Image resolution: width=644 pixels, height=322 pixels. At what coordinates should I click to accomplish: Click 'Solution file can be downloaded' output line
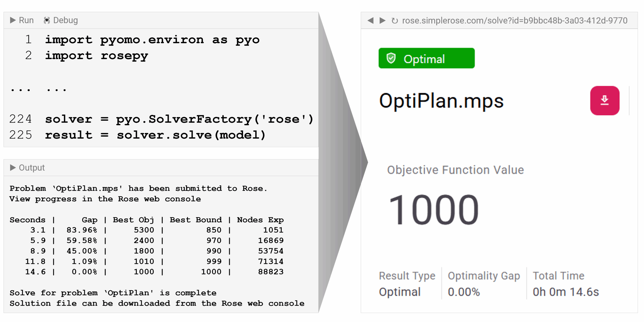coord(157,303)
